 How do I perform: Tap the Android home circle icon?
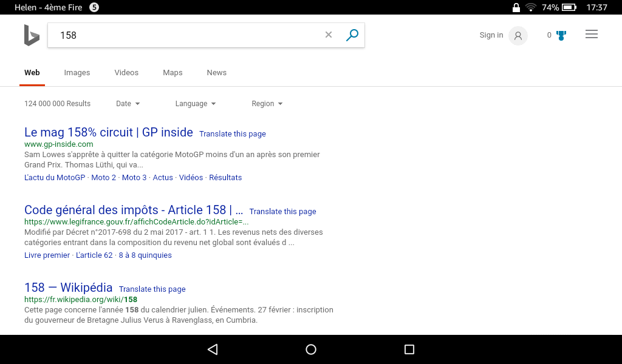(x=311, y=349)
